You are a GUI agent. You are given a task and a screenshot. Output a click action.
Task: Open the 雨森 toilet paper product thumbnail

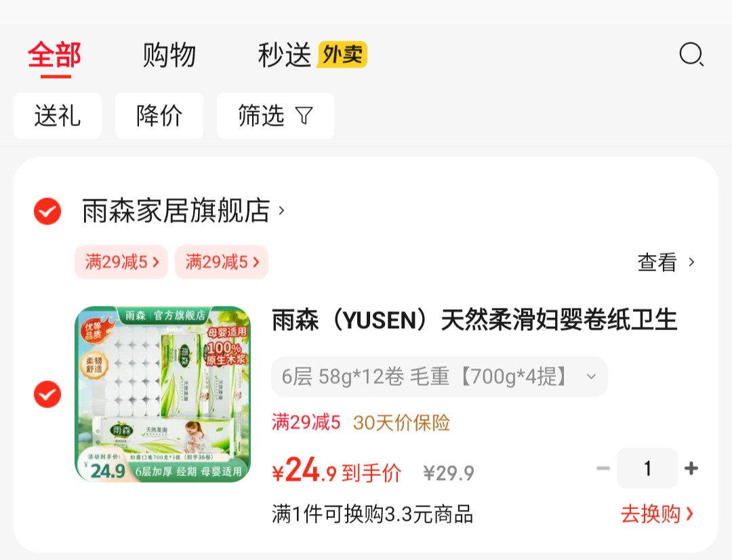tap(163, 394)
